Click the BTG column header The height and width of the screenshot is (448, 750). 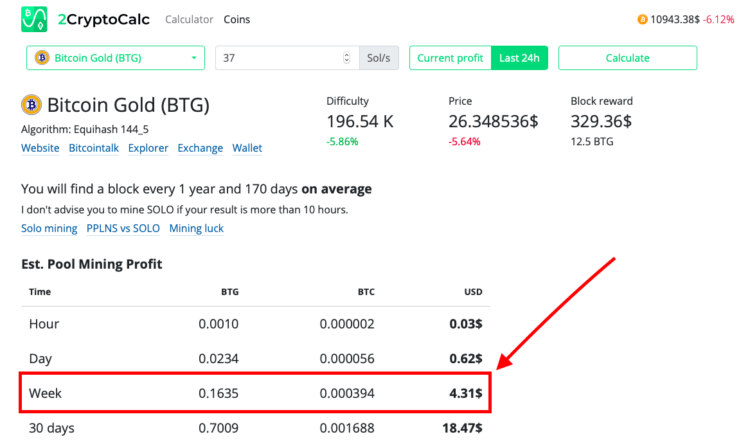230,292
